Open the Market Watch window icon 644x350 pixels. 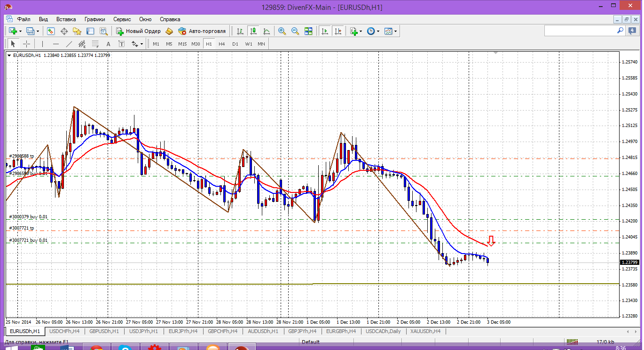pyautogui.click(x=51, y=31)
